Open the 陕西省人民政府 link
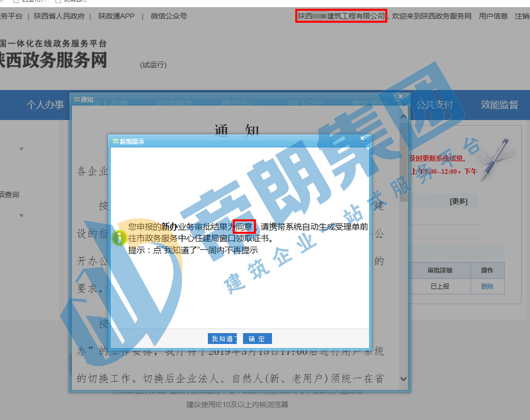This screenshot has width=530, height=420. 59,16
